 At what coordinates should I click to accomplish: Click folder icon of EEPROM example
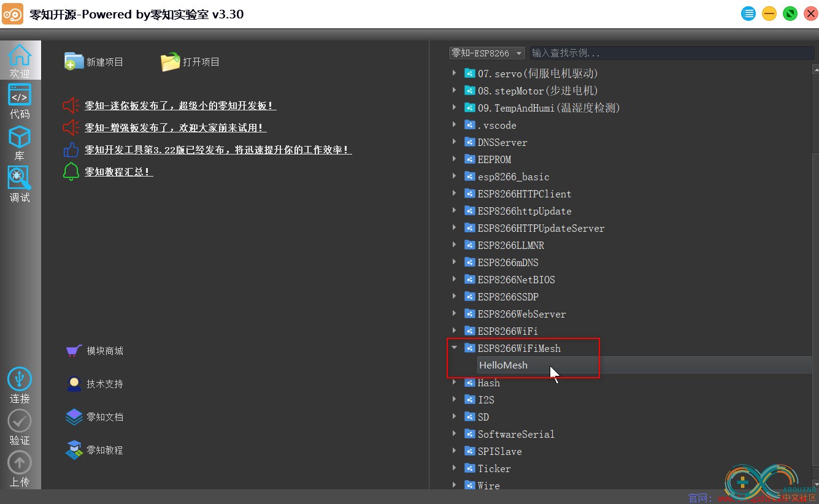coord(470,159)
